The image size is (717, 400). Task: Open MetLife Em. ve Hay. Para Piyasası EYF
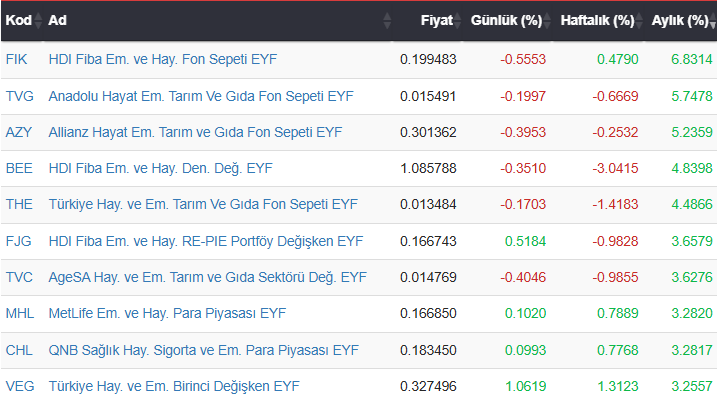(x=167, y=314)
